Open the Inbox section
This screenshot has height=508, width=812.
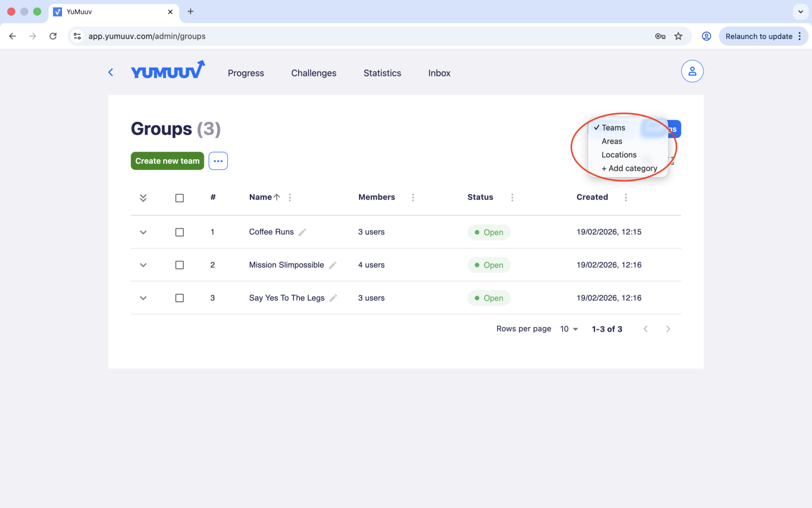(439, 73)
